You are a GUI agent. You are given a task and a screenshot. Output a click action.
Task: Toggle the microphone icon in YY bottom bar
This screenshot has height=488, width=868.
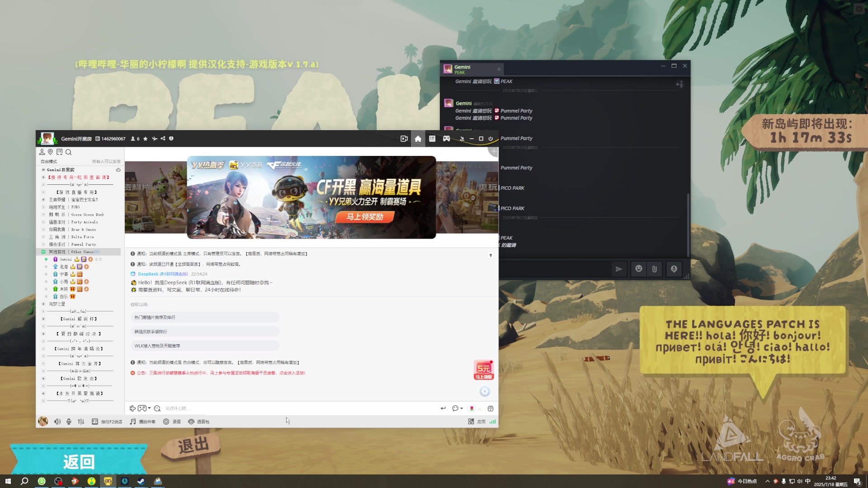69,422
